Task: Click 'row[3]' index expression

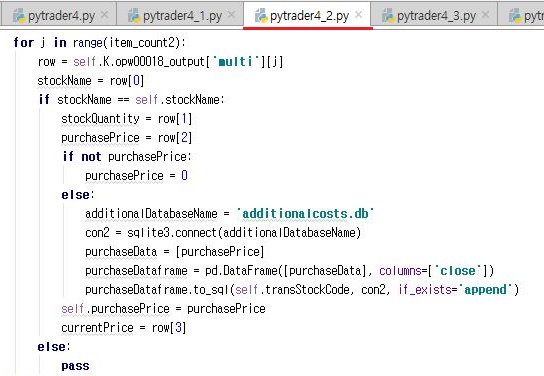Action: [169, 328]
